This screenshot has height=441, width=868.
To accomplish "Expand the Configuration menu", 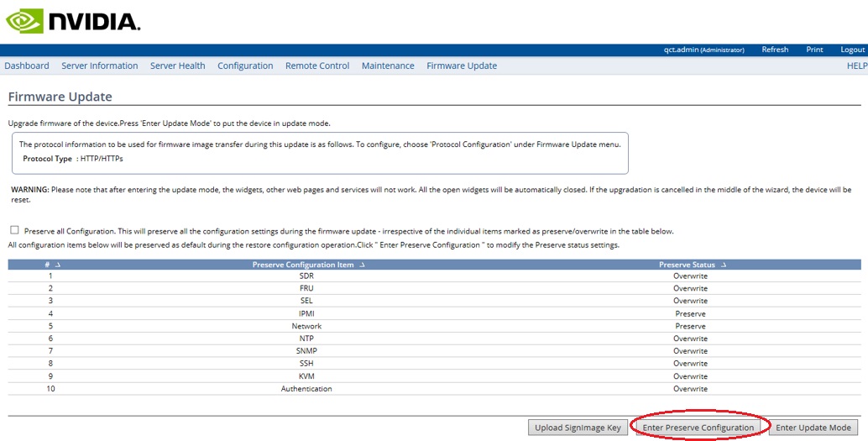I will [x=245, y=66].
